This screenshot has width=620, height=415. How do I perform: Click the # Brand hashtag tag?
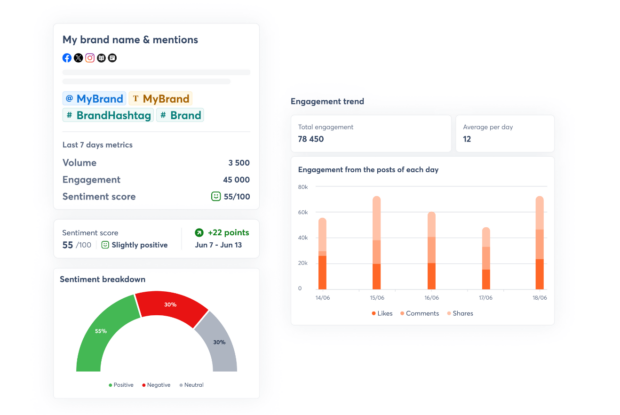180,115
